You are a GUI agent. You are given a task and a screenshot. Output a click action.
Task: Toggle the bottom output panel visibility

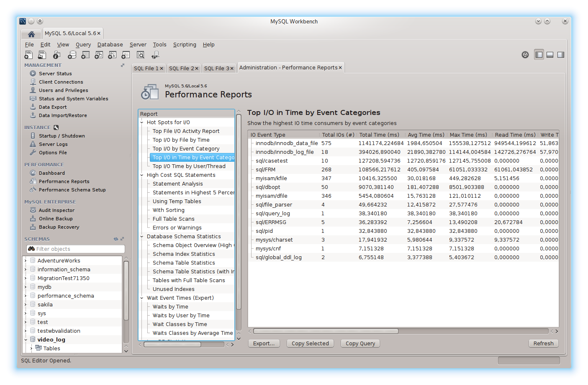[x=550, y=55]
